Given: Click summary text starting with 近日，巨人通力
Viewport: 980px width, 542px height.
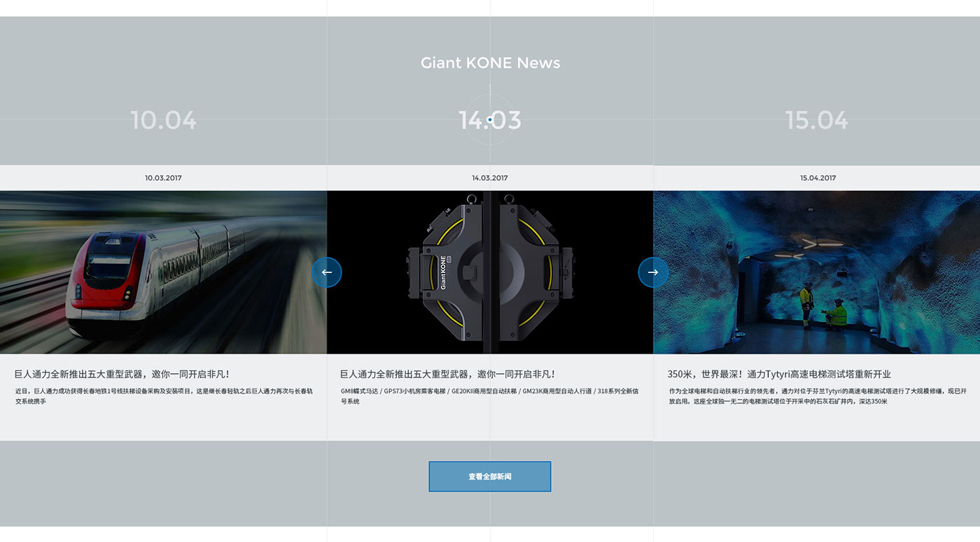Looking at the screenshot, I should (x=164, y=396).
